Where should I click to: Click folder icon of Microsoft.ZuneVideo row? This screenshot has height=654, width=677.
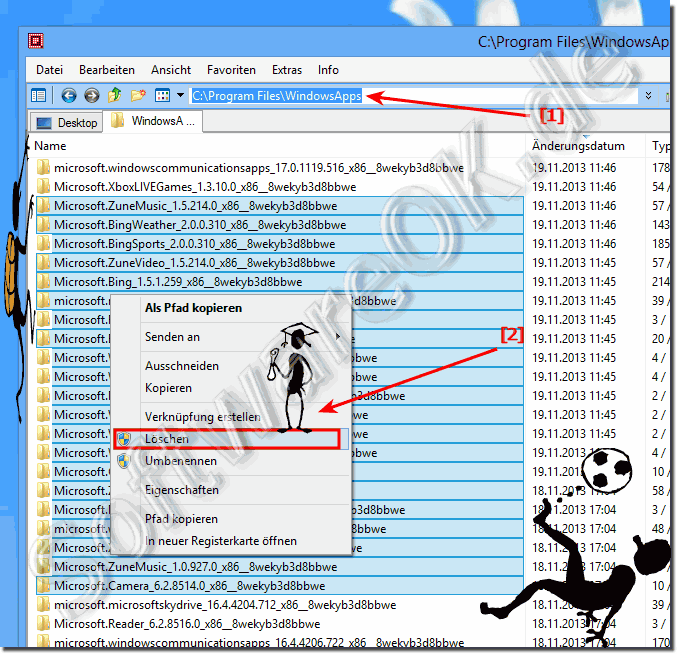tap(43, 262)
